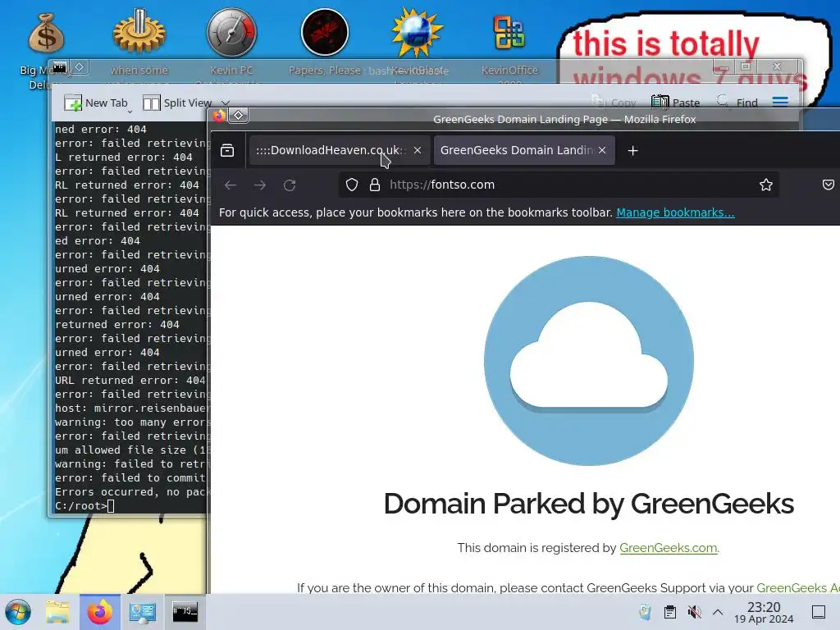The width and height of the screenshot is (840, 630).
Task: Expand hidden system tray icons arrow
Action: 718,612
